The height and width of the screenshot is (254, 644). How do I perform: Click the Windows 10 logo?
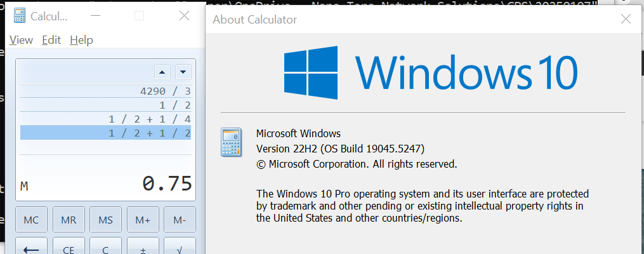click(431, 72)
